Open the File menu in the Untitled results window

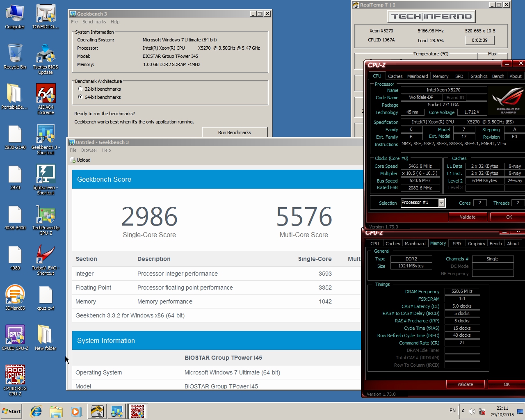click(x=73, y=150)
